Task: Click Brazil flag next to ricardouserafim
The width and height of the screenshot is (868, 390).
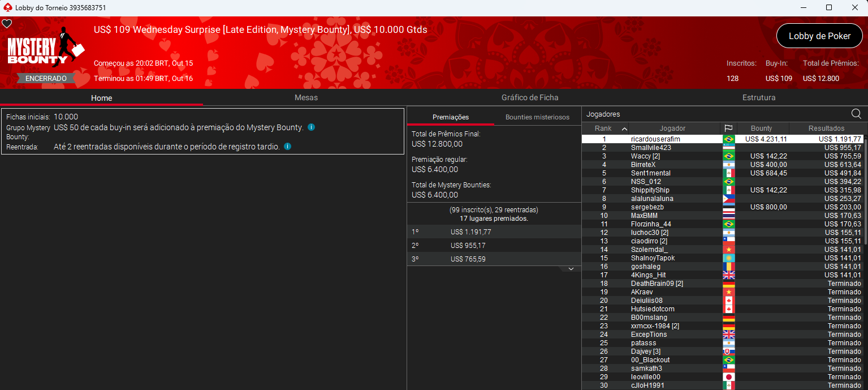Action: point(728,139)
